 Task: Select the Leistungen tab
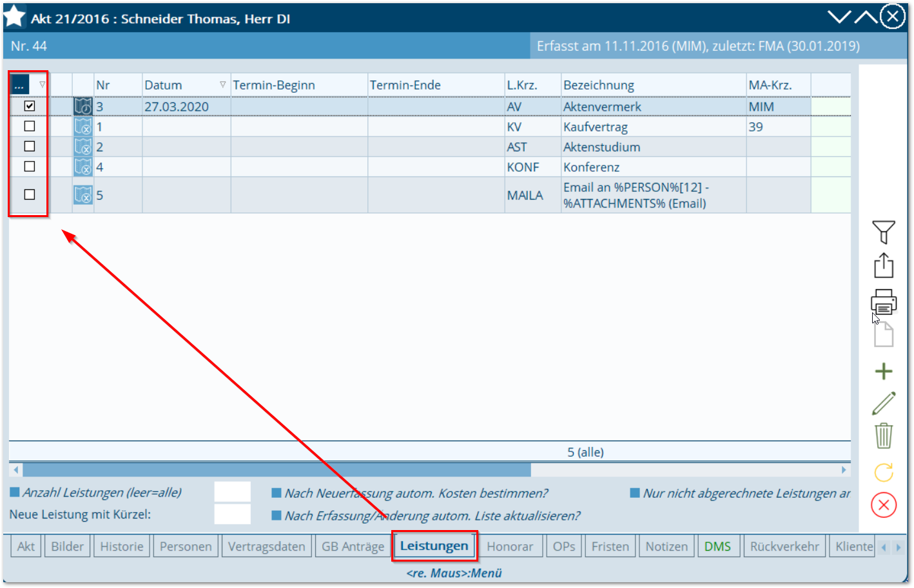click(434, 545)
